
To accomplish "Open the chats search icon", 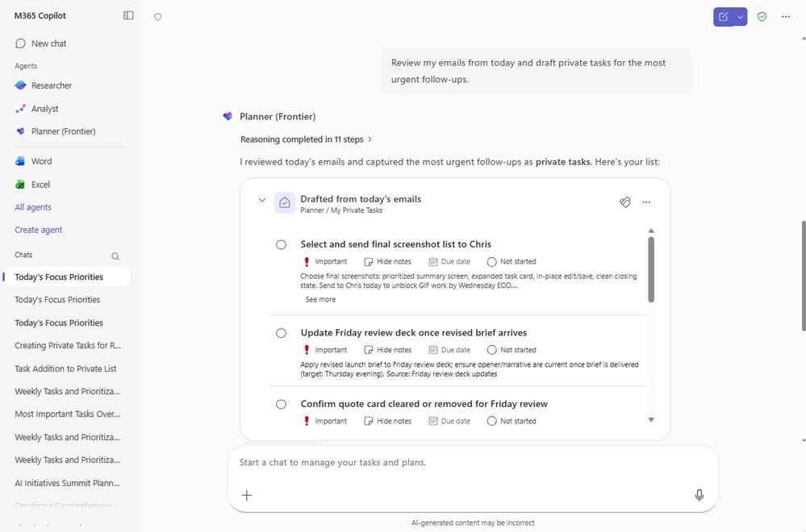I will (115, 256).
